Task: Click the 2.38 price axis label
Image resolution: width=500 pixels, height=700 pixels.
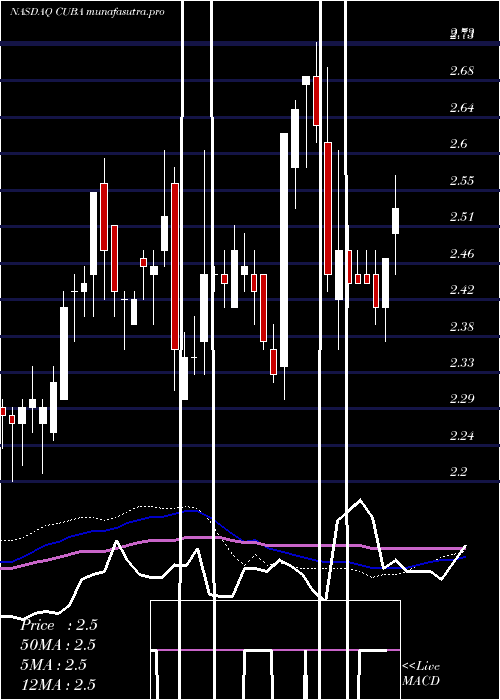Action: 462,326
